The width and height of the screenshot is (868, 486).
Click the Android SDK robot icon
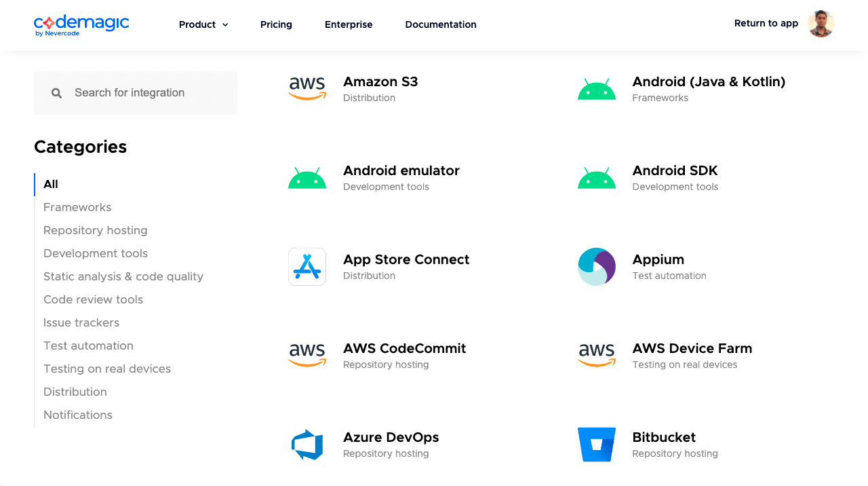597,178
